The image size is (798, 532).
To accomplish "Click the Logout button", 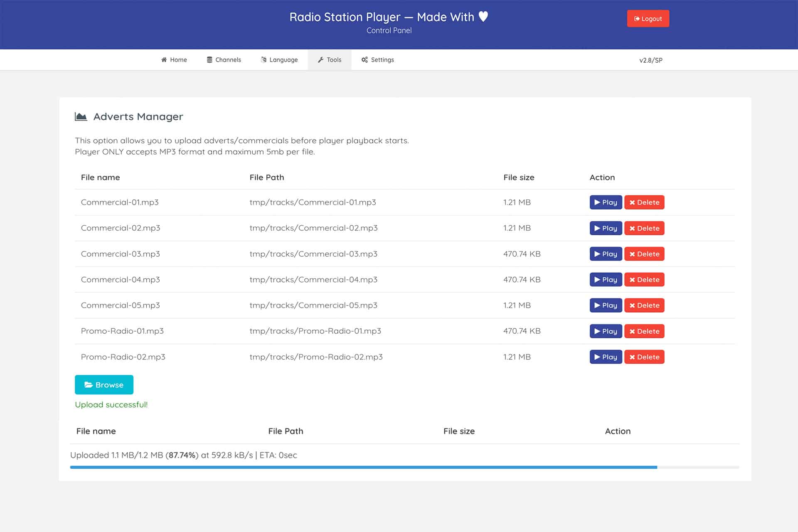I will pos(648,19).
